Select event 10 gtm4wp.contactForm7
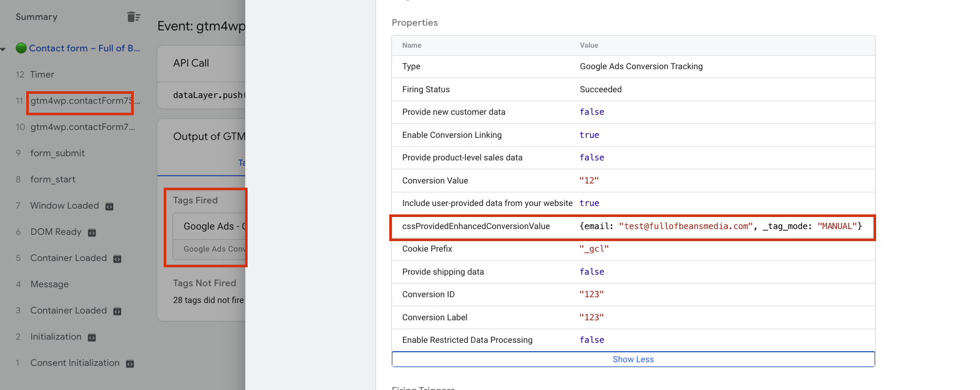The height and width of the screenshot is (390, 980). pyautogui.click(x=83, y=127)
